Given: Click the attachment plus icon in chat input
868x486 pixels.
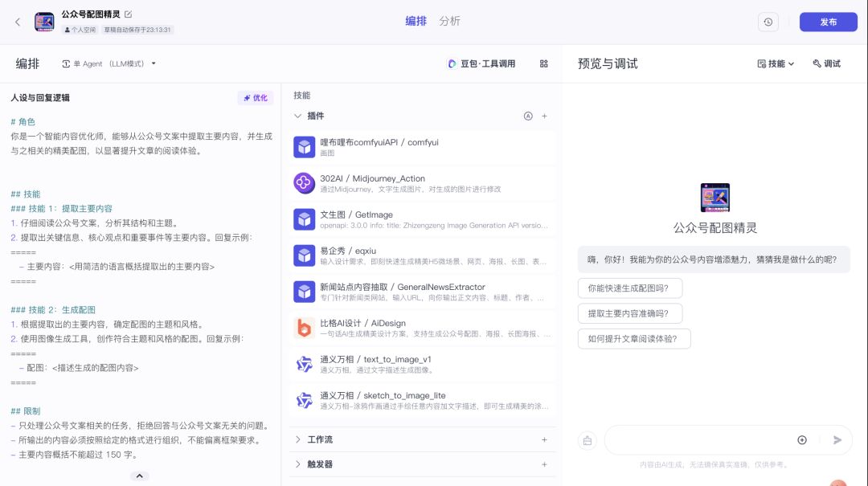Looking at the screenshot, I should [801, 440].
